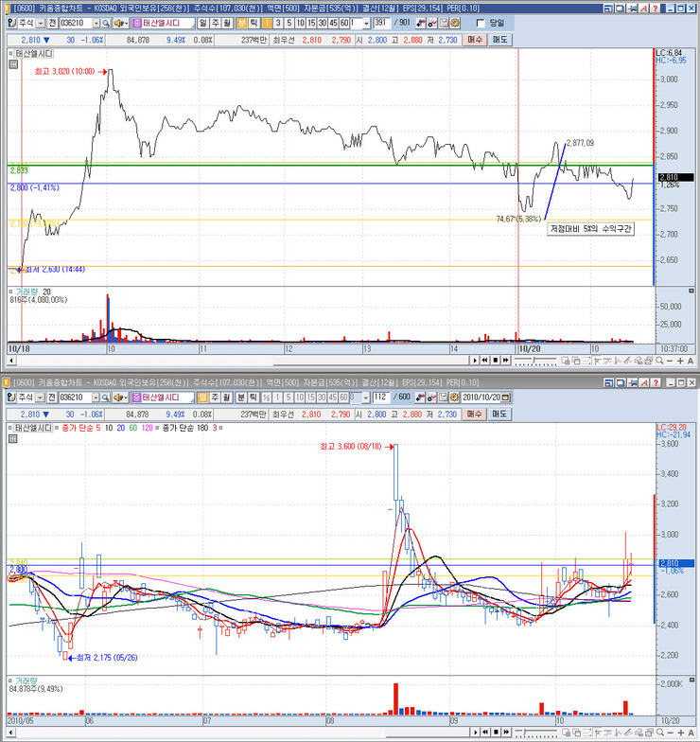
Task: Select 일 daily period in top chart
Action: [x=202, y=23]
